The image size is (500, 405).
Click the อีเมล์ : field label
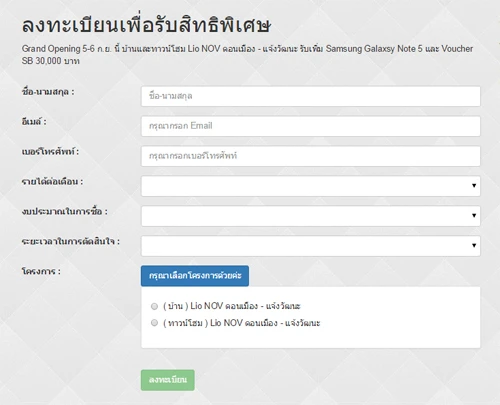(x=34, y=122)
